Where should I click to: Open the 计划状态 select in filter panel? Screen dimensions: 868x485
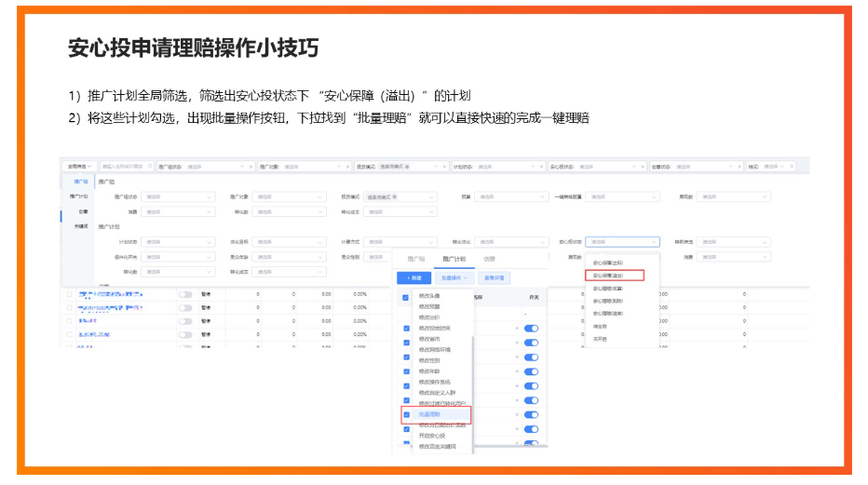(x=178, y=242)
